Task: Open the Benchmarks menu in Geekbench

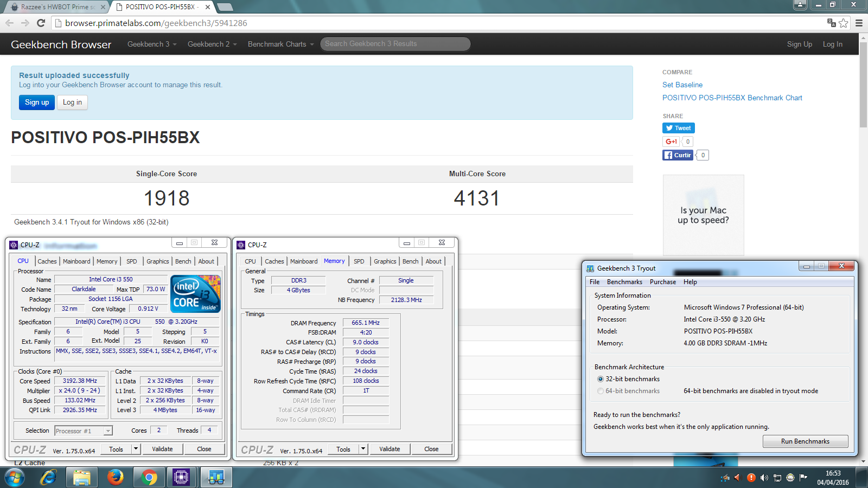Action: [x=624, y=282]
